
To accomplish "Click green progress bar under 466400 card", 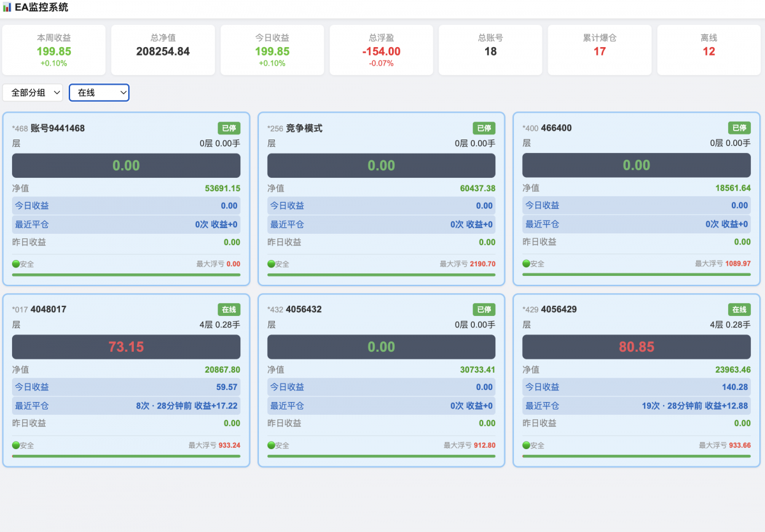I will (636, 275).
